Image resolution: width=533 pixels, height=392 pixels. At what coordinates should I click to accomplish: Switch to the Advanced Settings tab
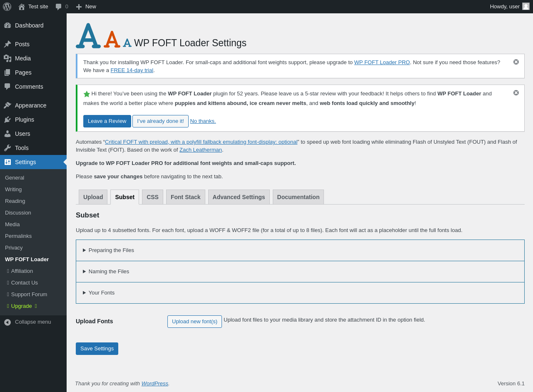pyautogui.click(x=239, y=197)
